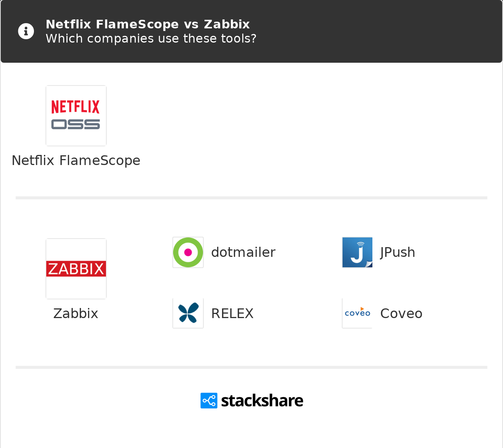Screen dimensions: 503x448
Task: Open the RELEX butterfly logo
Action: [x=188, y=313]
